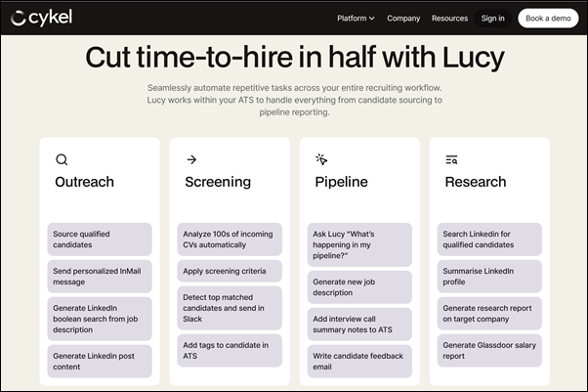The width and height of the screenshot is (588, 392).
Task: Click the Outreach magnifier icon
Action: click(62, 159)
